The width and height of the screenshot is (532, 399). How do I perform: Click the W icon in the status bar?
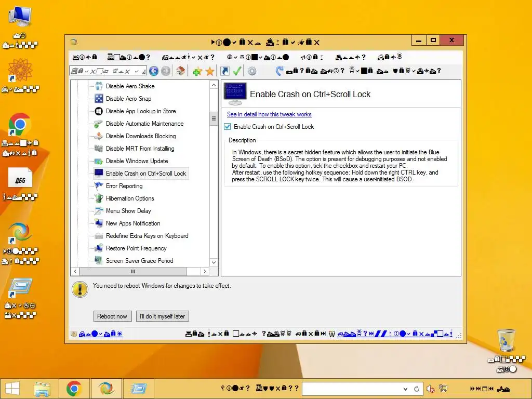pyautogui.click(x=332, y=334)
